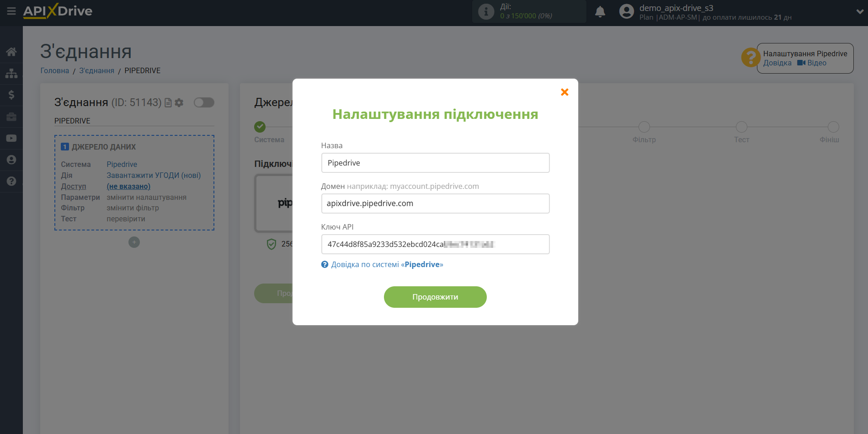Image resolution: width=868 pixels, height=434 pixels.
Task: Open the connection settings gear icon
Action: 179,103
